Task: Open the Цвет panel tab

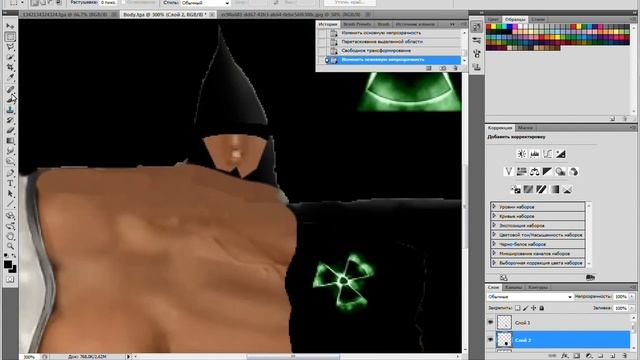Action: [493, 19]
